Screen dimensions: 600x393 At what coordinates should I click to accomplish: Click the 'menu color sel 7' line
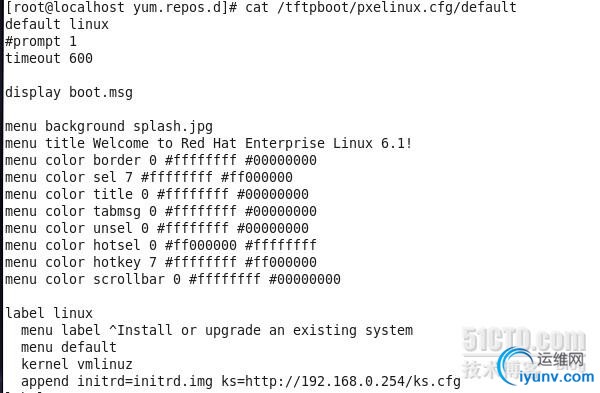(x=149, y=177)
